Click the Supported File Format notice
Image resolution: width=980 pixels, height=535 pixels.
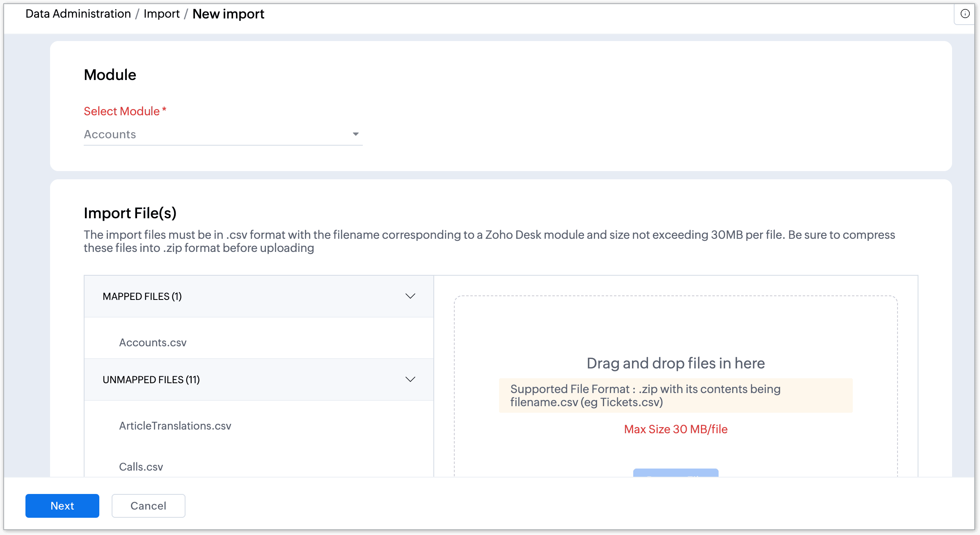tap(675, 396)
